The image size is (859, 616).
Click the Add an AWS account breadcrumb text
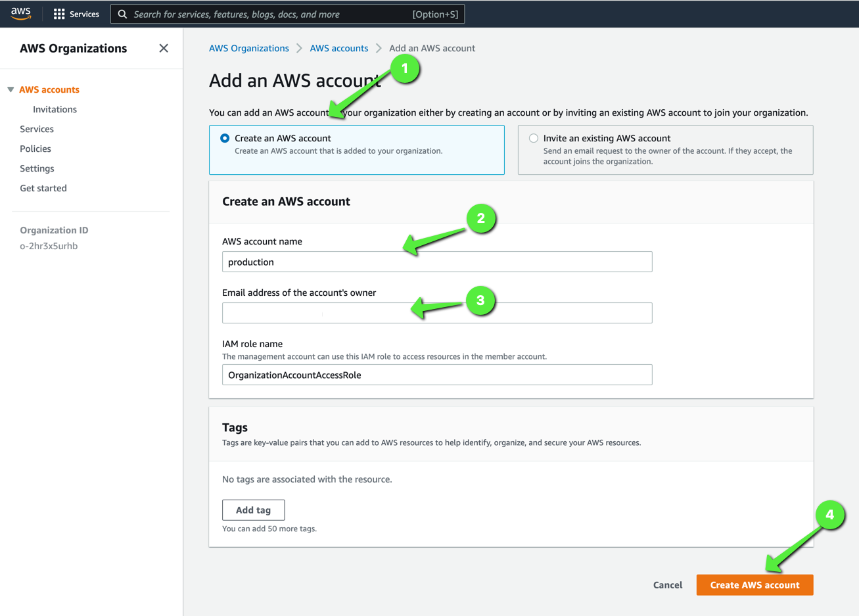click(x=432, y=48)
